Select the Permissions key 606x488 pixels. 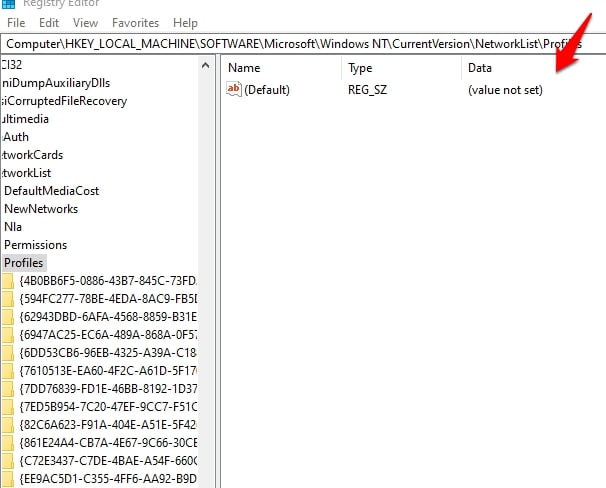[x=35, y=245]
